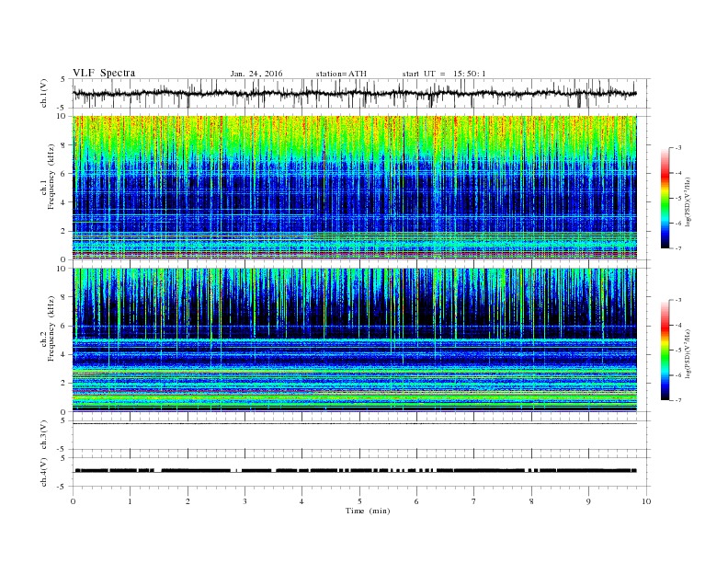728x563 pixels.
Task: Click the time axis tick label "3"
Action: pyautogui.click(x=245, y=501)
